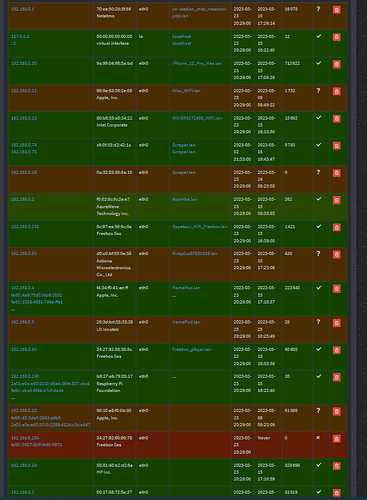This screenshot has height=500, width=367.
Task: Delete the 127.0.0.1 localhost entry
Action: click(337, 37)
